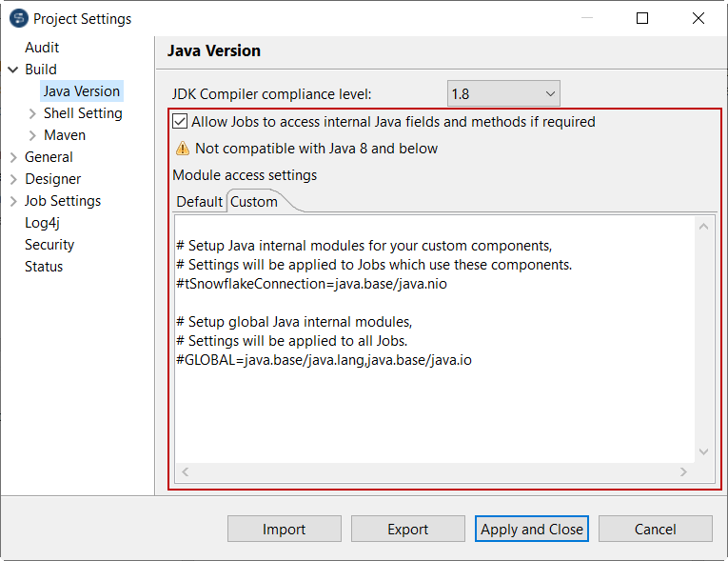
Task: Select the Custom tab
Action: click(254, 202)
